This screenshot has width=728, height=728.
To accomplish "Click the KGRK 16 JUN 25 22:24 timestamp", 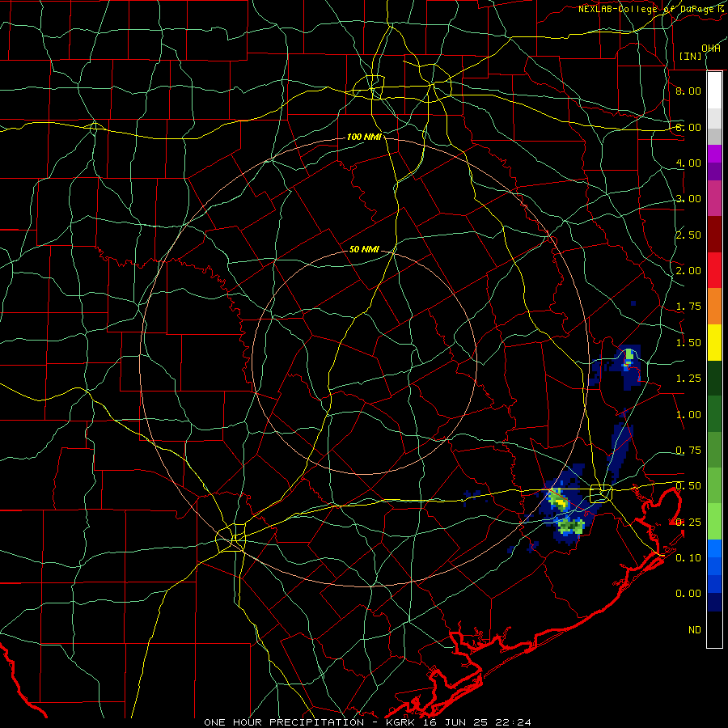I will pyautogui.click(x=459, y=722).
